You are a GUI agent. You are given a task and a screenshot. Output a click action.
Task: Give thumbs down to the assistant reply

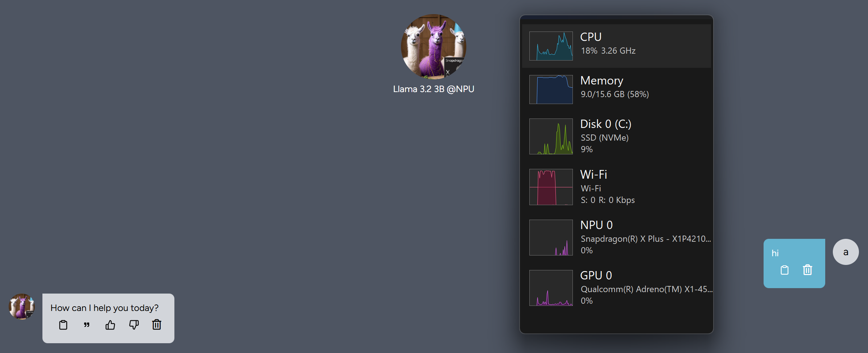[x=134, y=325]
